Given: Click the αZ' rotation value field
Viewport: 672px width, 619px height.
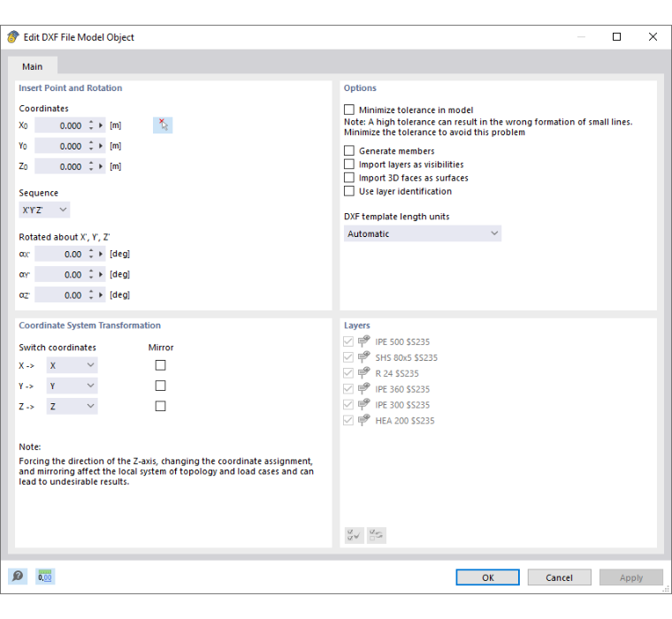Looking at the screenshot, I should tap(60, 295).
